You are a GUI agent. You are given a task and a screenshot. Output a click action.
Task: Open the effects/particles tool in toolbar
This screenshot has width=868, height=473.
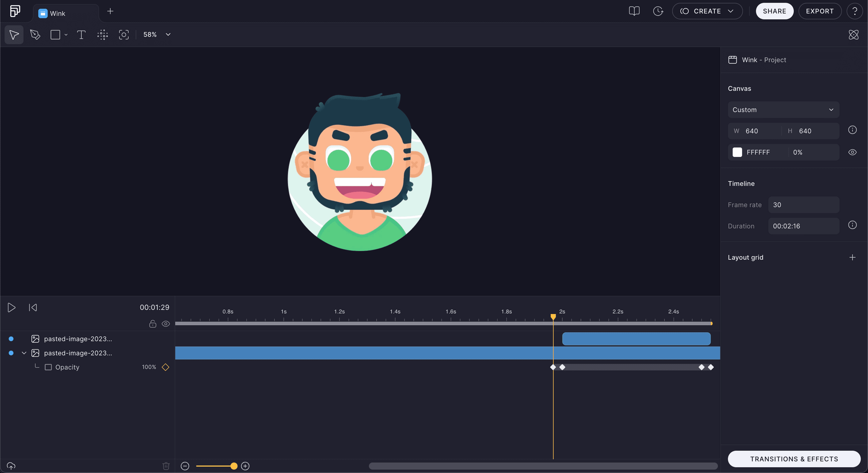[x=102, y=34]
